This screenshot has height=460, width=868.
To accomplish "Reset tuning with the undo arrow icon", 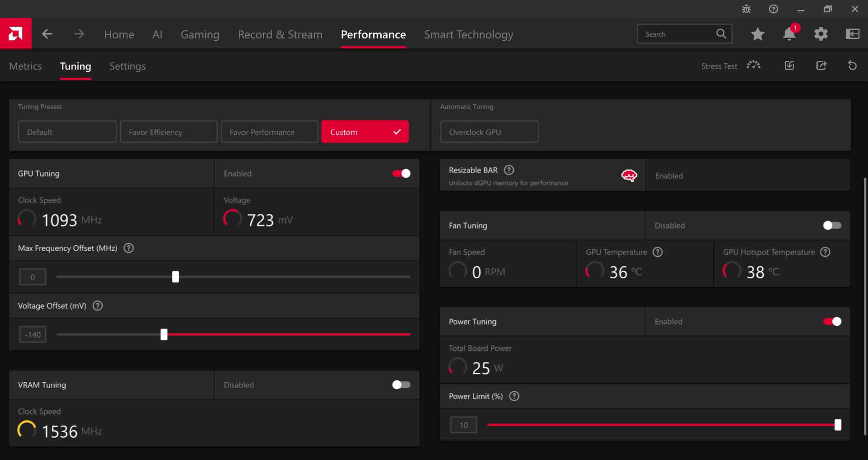I will click(x=852, y=66).
